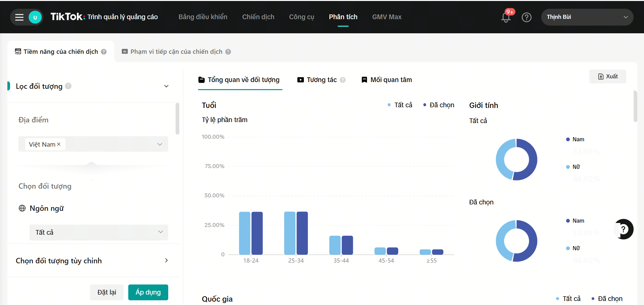Click the Xuất export button
644x305 pixels.
(608, 77)
